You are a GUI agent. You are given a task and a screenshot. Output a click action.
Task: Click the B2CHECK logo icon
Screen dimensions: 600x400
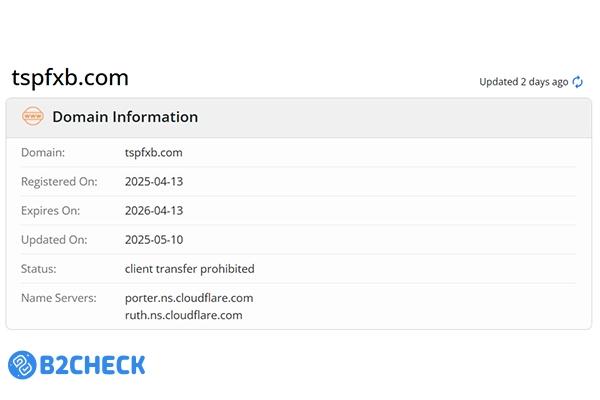point(23,365)
